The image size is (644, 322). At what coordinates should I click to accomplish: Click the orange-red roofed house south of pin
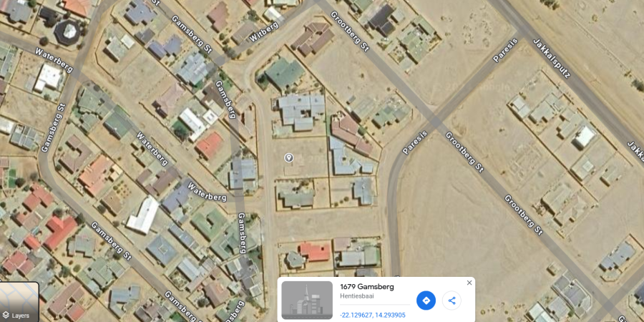pos(315,252)
